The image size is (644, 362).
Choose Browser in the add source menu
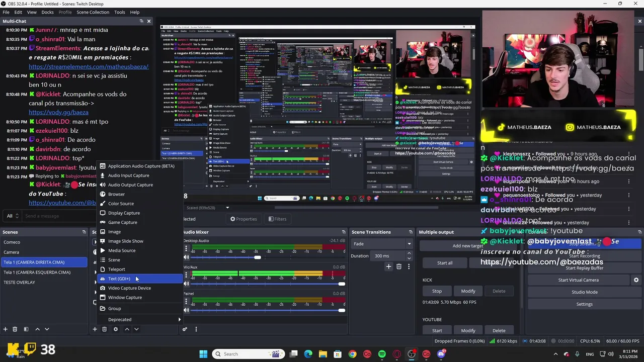(140, 194)
